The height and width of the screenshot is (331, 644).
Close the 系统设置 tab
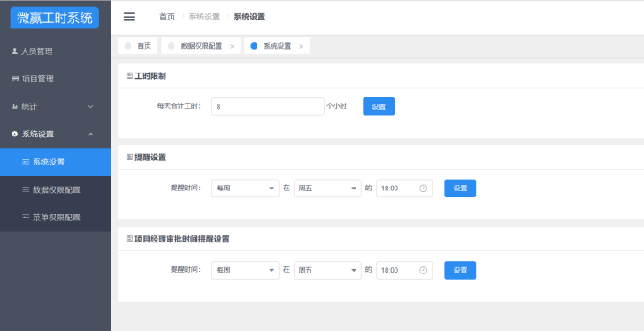point(301,46)
